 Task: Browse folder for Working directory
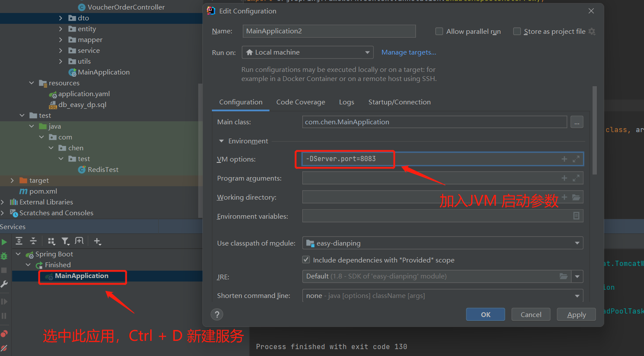coord(576,197)
